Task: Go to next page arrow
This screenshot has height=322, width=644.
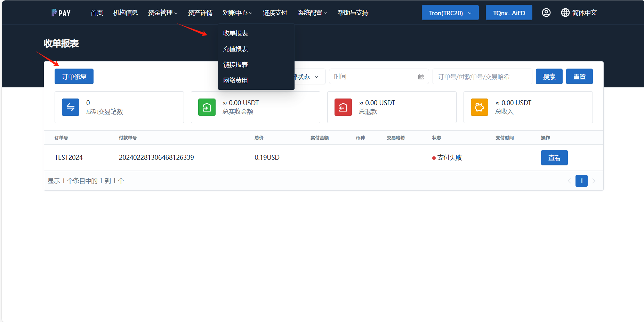Action: click(594, 181)
